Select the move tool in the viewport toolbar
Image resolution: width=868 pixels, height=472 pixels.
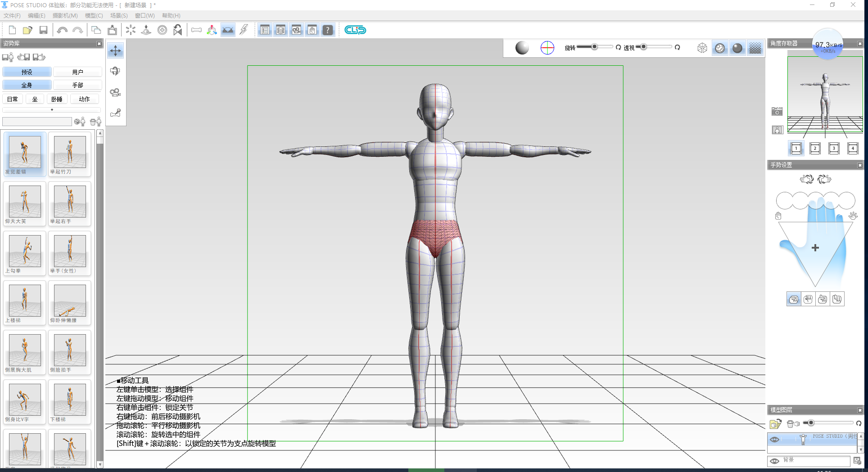(115, 50)
